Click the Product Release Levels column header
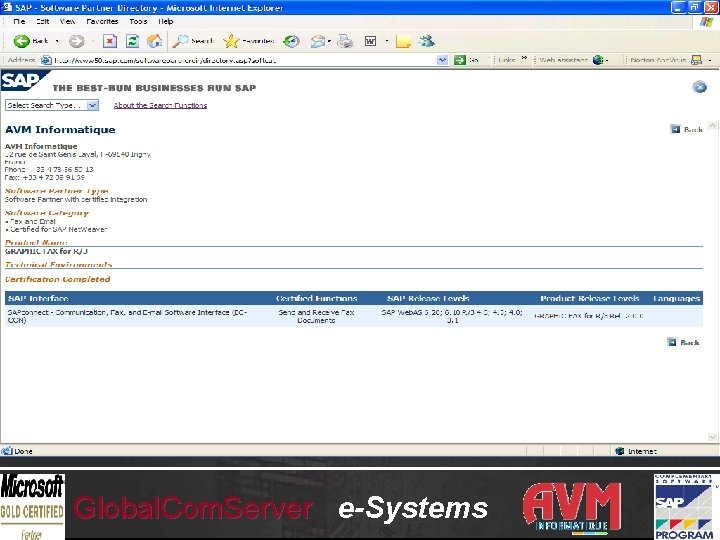Screen dimensions: 720x540 click(590, 298)
